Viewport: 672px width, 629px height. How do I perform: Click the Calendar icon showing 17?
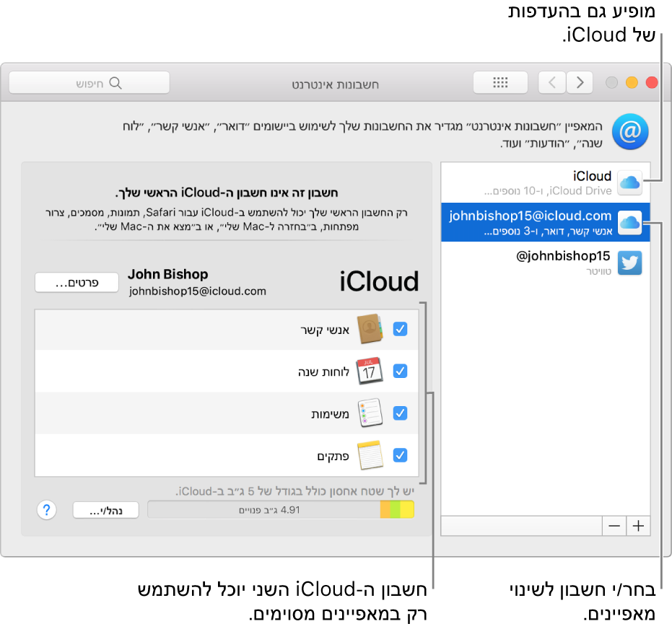pos(370,371)
